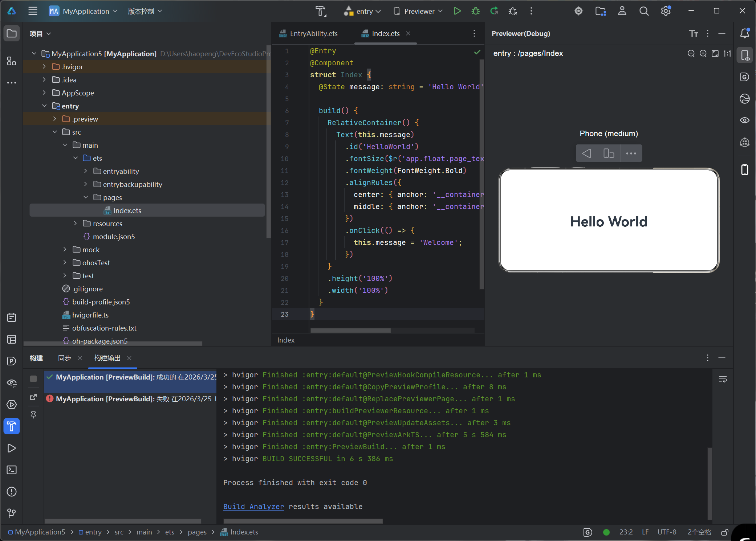Screen dimensions: 756x541
Task: Open the Notifications bell icon
Action: coord(744,33)
